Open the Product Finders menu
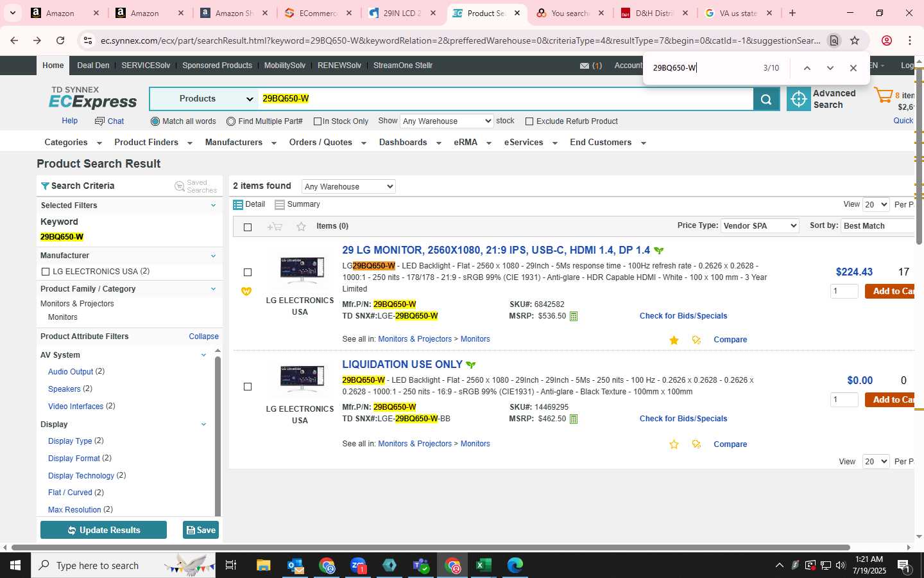 tap(153, 143)
